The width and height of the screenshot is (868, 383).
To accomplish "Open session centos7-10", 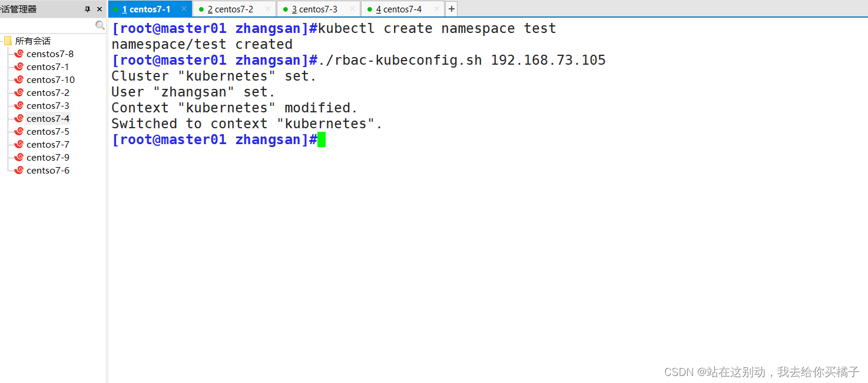I will pos(51,80).
